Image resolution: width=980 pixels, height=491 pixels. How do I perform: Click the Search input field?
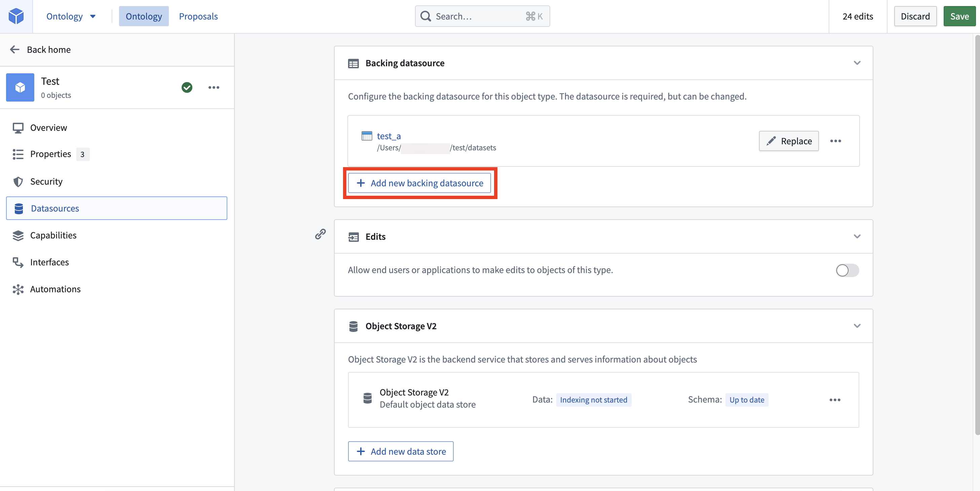coord(482,16)
